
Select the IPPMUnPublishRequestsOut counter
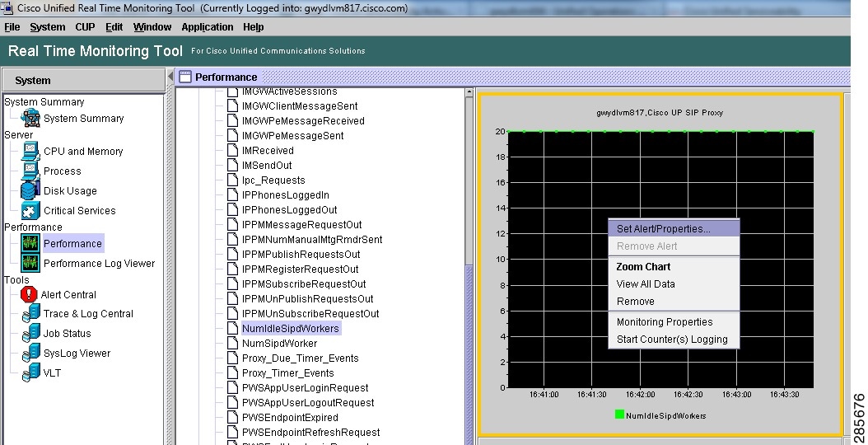308,298
